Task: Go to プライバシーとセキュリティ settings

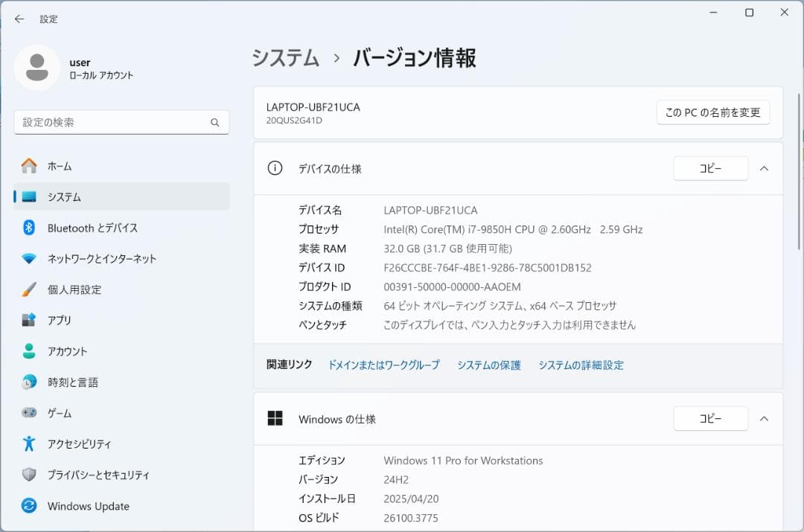Action: tap(98, 475)
